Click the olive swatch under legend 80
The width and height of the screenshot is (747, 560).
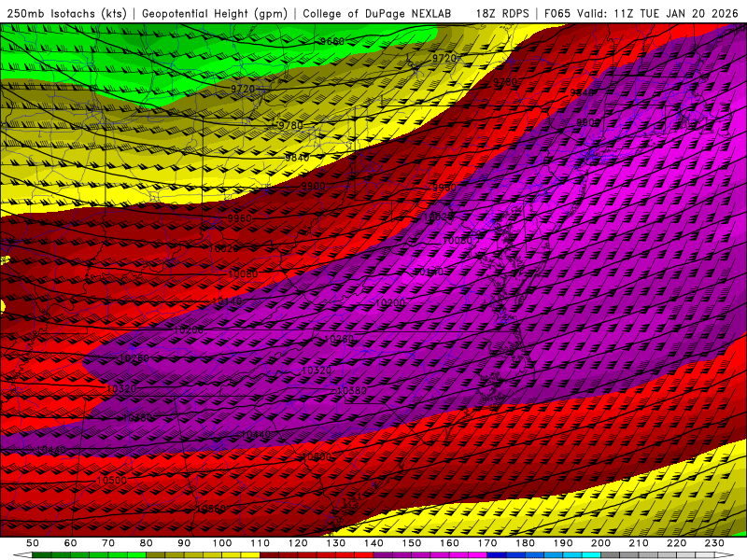155,555
